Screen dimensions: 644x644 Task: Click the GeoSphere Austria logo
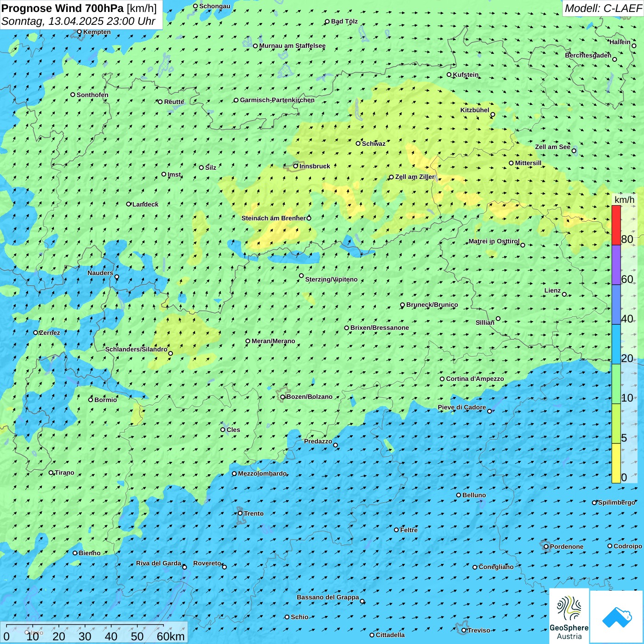coord(569,616)
